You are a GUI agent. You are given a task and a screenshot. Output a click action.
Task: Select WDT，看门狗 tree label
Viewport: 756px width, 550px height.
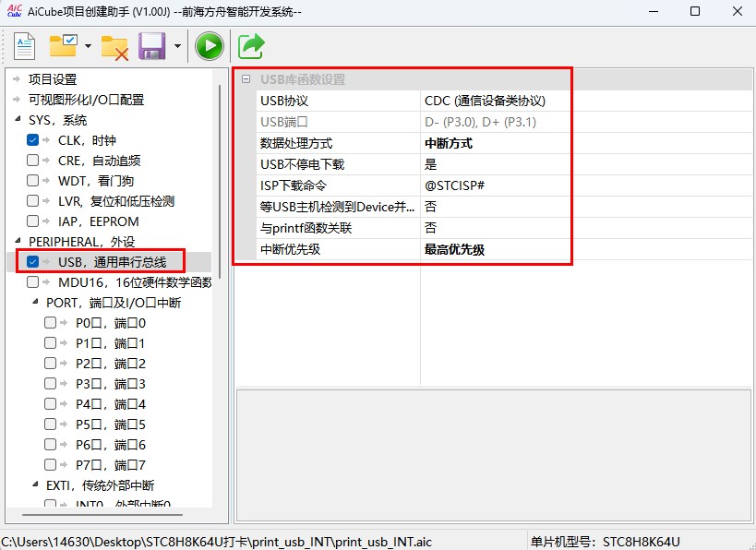tap(96, 181)
